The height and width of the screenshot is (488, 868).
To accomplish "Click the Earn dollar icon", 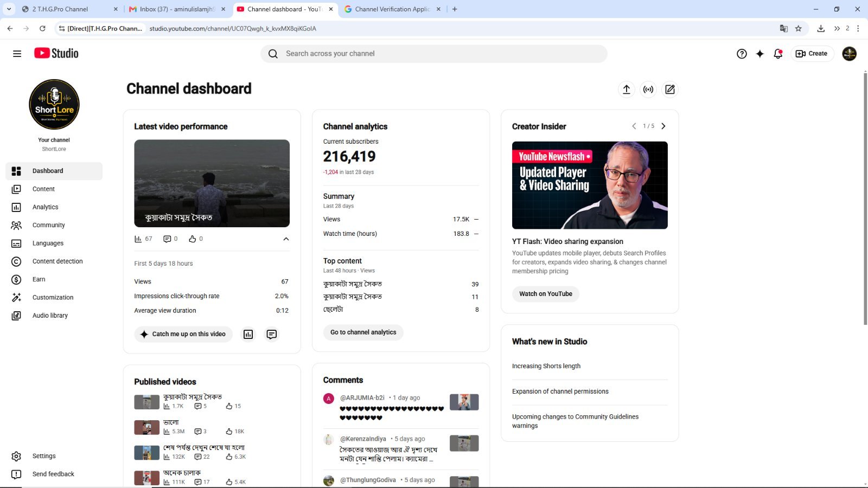I will (16, 280).
